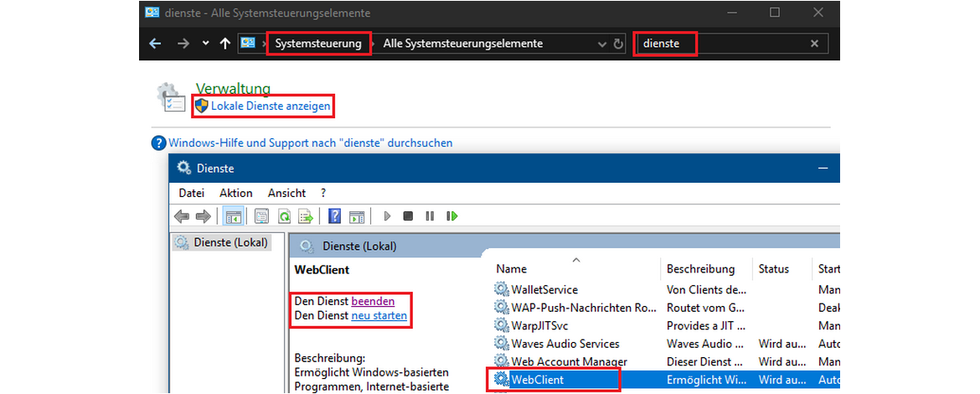Expand the recent locations dropdown chevron
The width and height of the screenshot is (980, 394).
tap(206, 44)
